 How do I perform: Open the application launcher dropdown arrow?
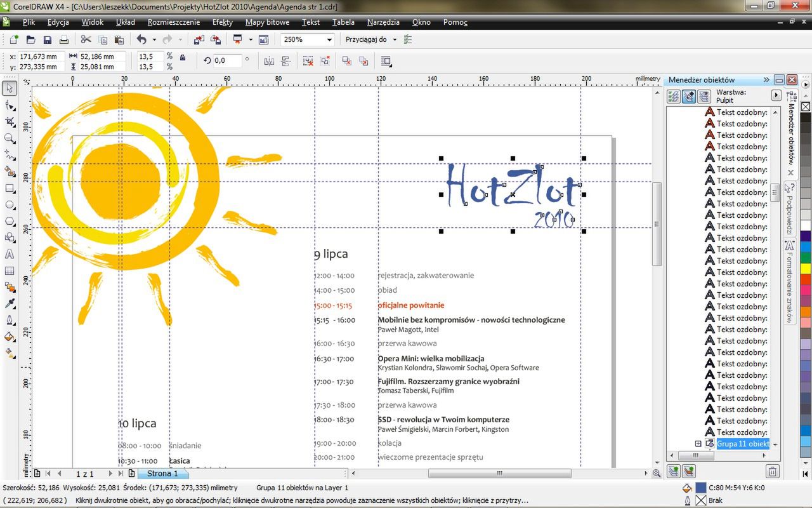point(251,39)
